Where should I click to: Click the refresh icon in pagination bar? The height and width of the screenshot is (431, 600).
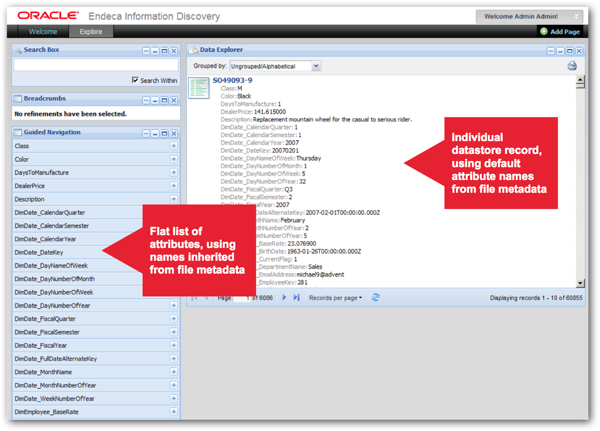pyautogui.click(x=375, y=297)
